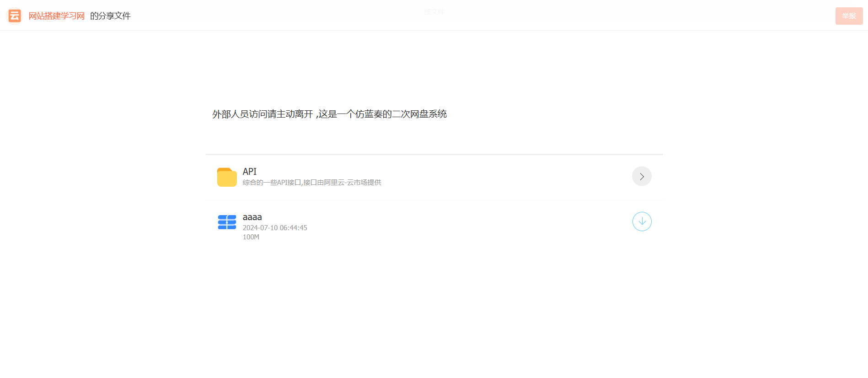Click the aaaa upload date 2024-07-10

click(x=274, y=228)
